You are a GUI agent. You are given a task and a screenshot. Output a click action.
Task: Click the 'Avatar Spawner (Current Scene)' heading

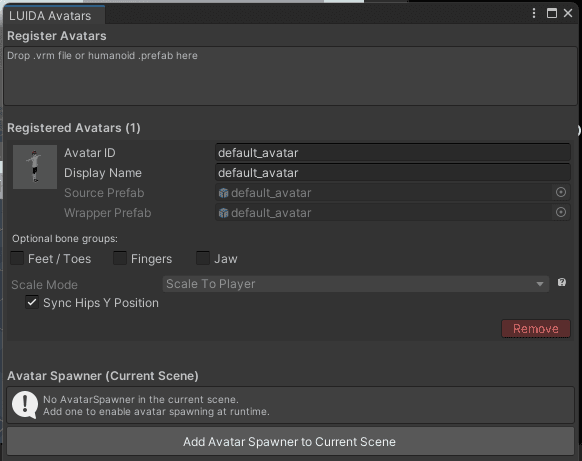[x=103, y=376]
